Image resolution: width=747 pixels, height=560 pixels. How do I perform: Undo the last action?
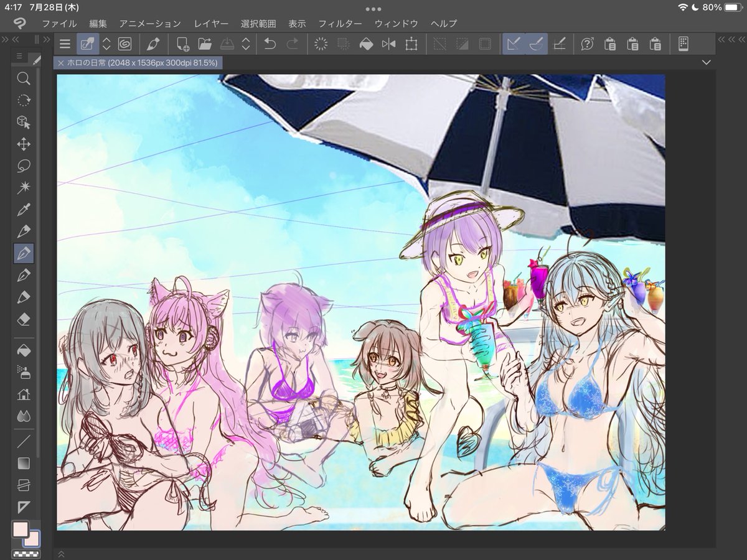270,44
